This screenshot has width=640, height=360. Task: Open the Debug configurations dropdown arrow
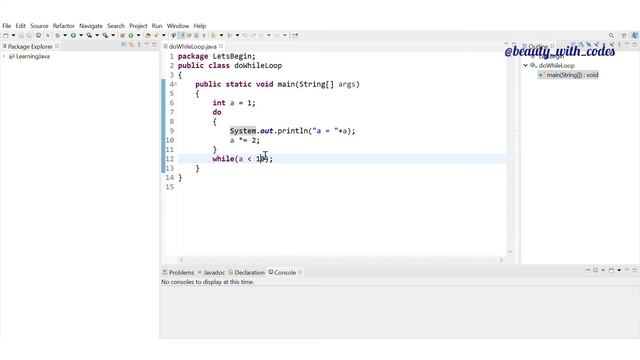click(65, 36)
